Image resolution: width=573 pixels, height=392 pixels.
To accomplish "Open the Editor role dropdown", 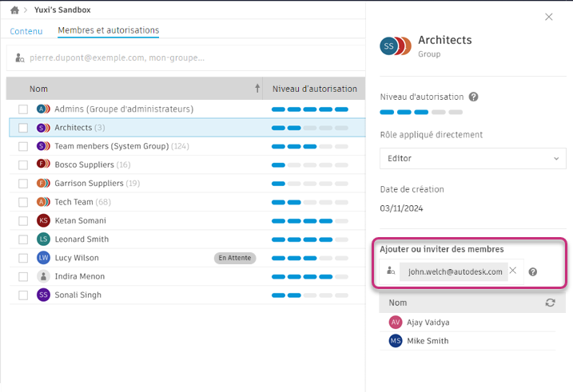I will (472, 159).
